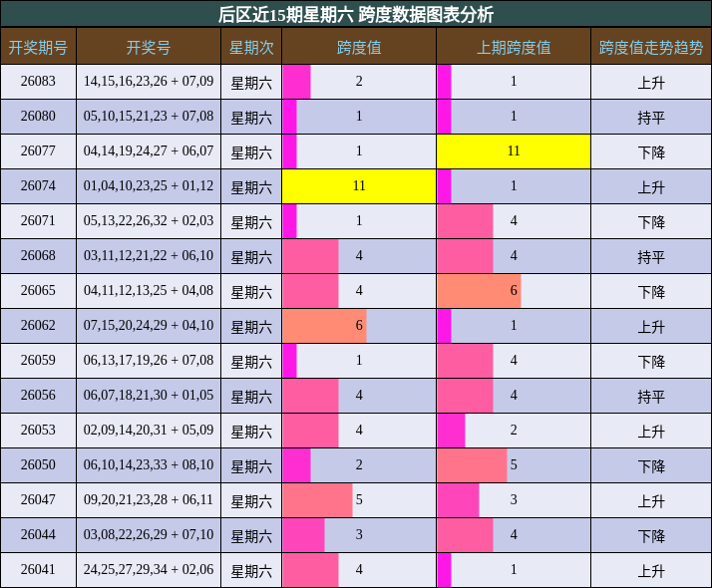Screen dimensions: 712x588
Task: Select period number 26065
Action: pos(38,290)
